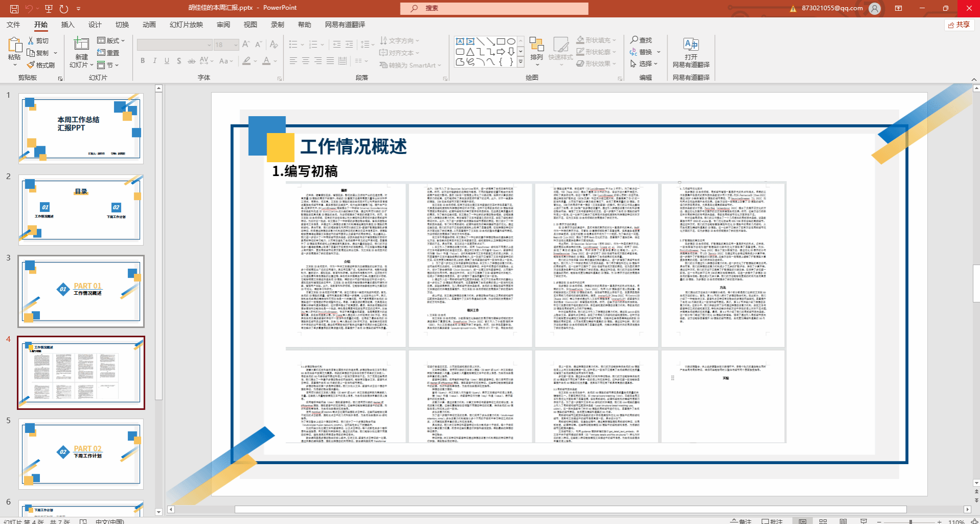Expand the shapes gallery More arrow
Screen dimensions: 980x524
tap(521, 62)
